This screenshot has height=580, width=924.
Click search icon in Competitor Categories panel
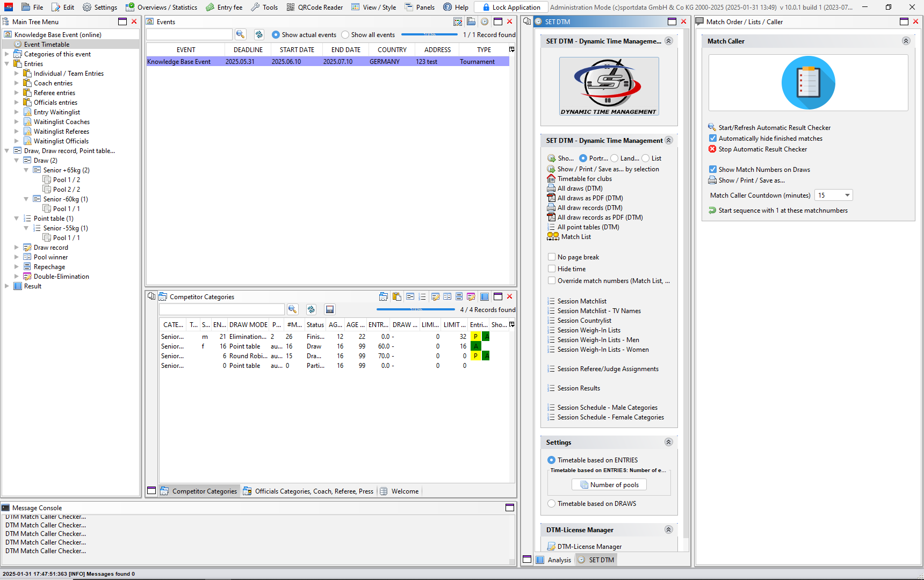[x=292, y=309]
